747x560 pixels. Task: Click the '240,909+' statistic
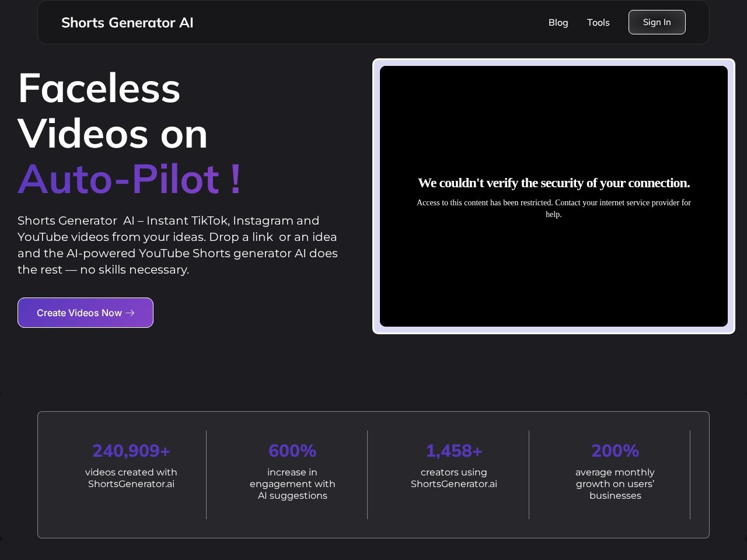point(131,450)
